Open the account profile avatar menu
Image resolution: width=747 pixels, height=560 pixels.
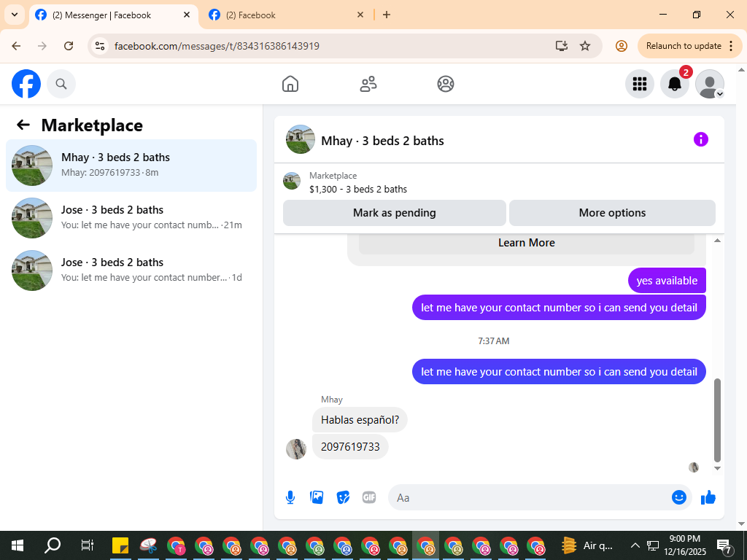pos(709,84)
